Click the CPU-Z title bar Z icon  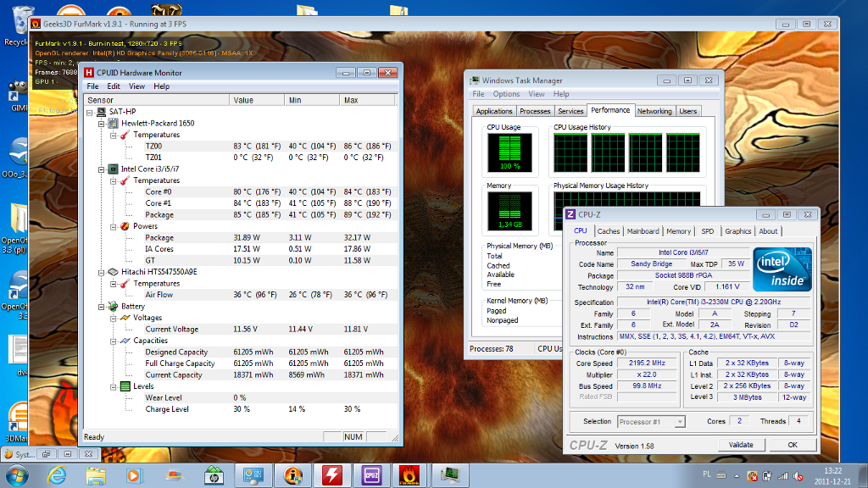click(570, 214)
